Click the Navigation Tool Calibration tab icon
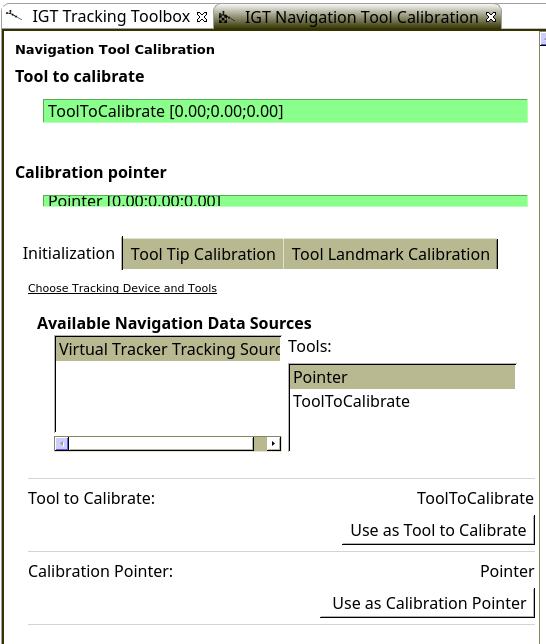 (x=227, y=18)
